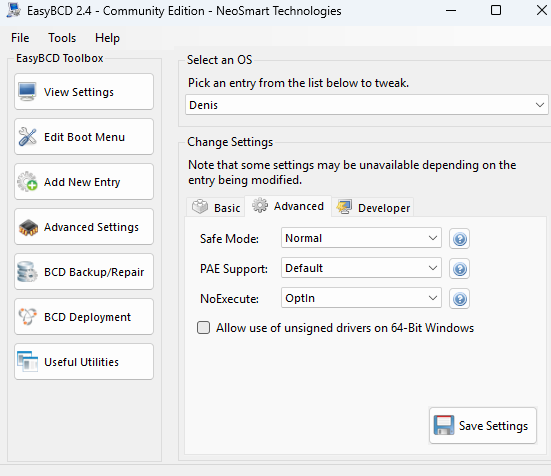551x476 pixels.
Task: Click the EasyBCD app icon in title bar
Action: [x=14, y=10]
